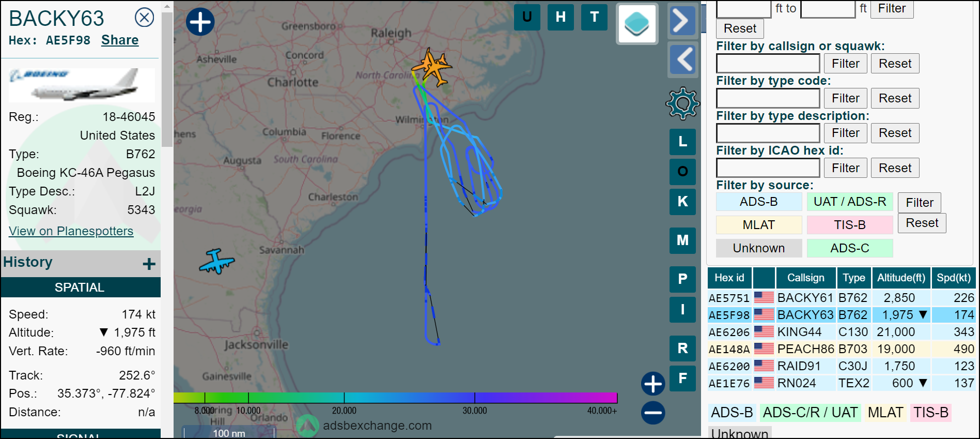Screen dimensions: 980x439
Task: Select PEACH86 row in aircraft table
Action: point(842,349)
